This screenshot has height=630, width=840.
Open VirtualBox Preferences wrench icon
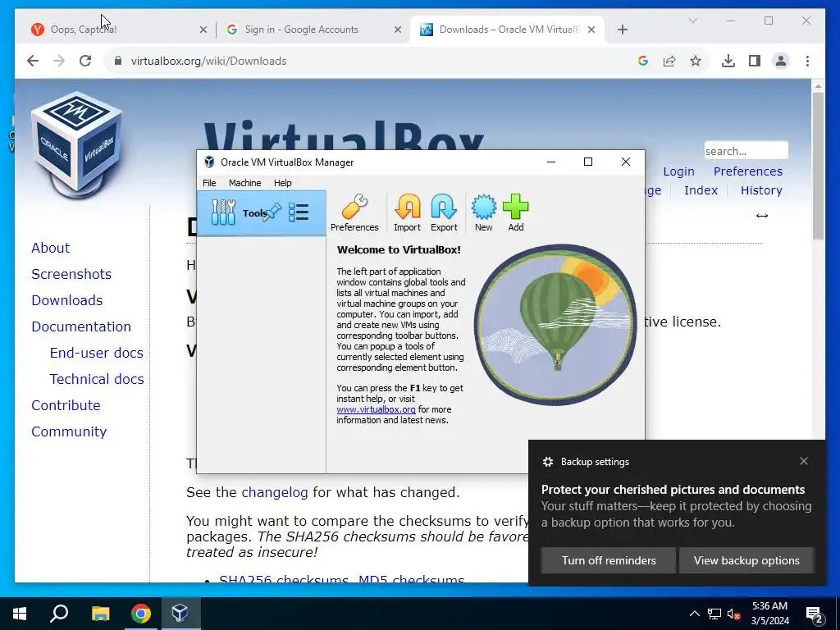(x=354, y=212)
